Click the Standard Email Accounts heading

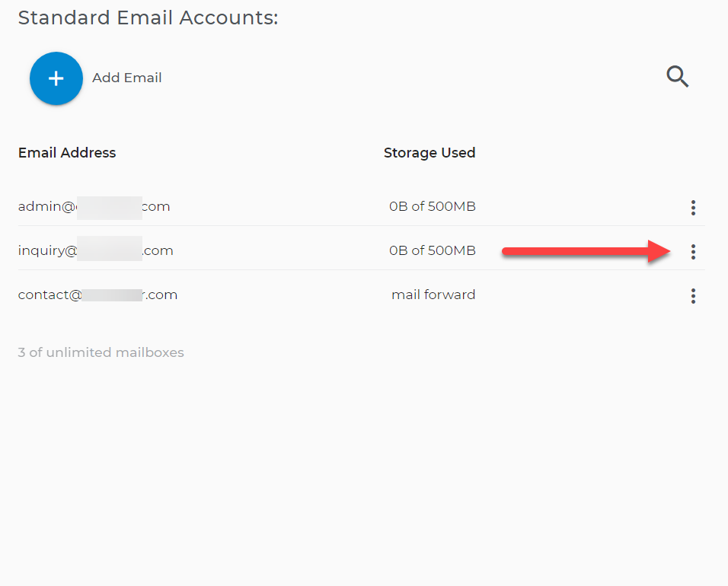pyautogui.click(x=148, y=18)
